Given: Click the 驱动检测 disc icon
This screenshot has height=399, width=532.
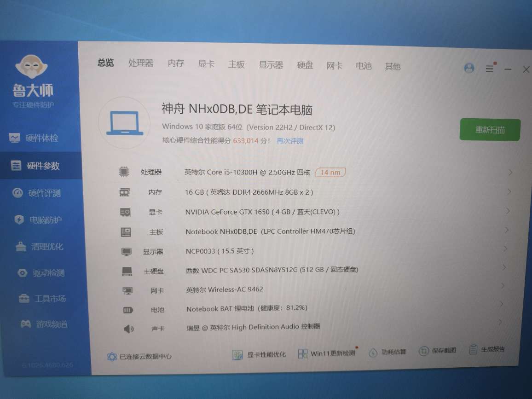Looking at the screenshot, I should pyautogui.click(x=23, y=273).
